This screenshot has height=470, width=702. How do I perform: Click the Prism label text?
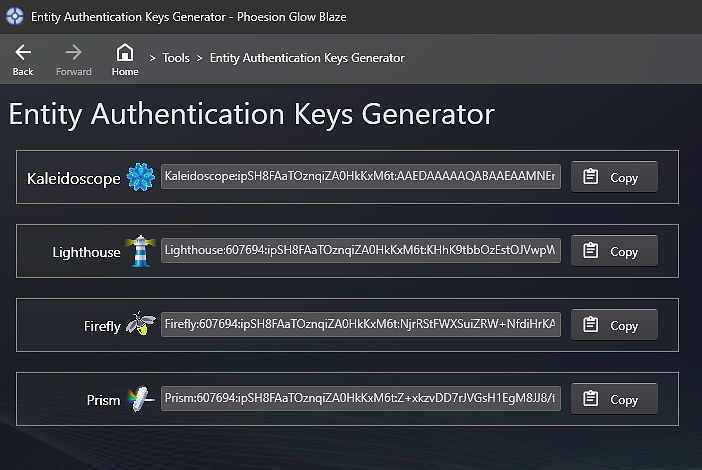tap(103, 400)
